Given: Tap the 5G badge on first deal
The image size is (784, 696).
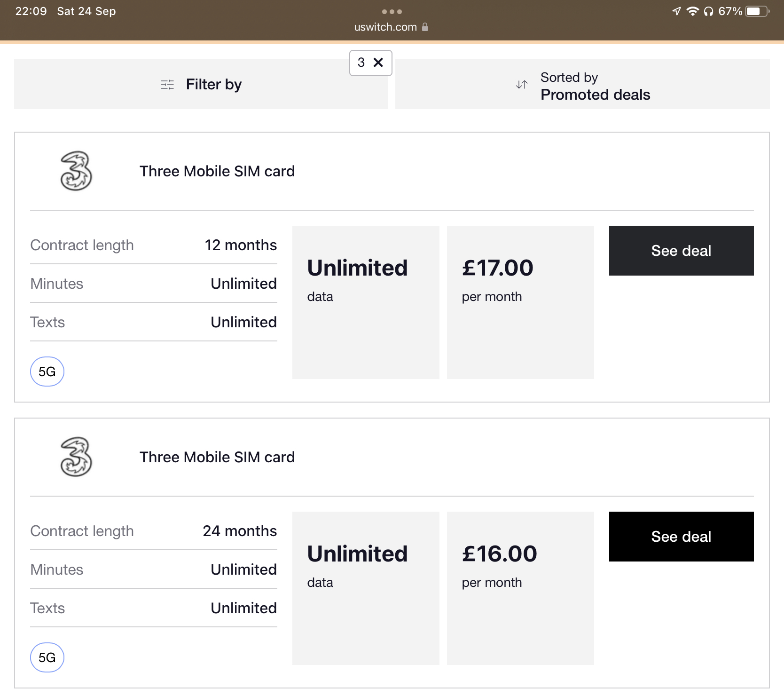Looking at the screenshot, I should [x=47, y=372].
